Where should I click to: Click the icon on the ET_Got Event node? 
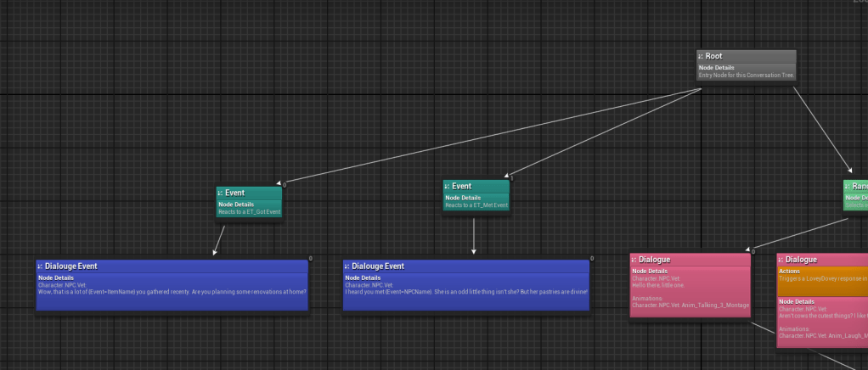point(221,193)
